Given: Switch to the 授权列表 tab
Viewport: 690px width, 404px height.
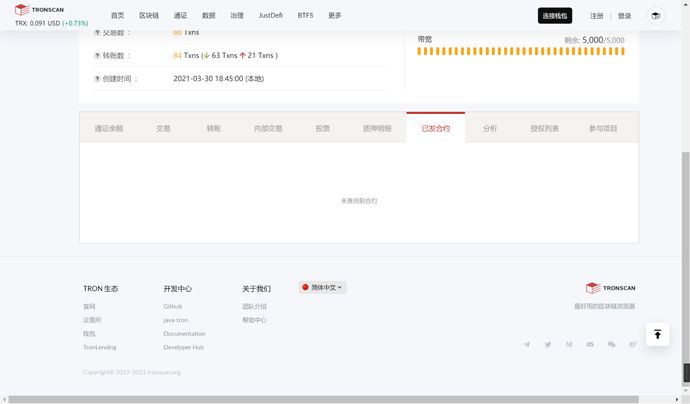Looking at the screenshot, I should point(544,128).
